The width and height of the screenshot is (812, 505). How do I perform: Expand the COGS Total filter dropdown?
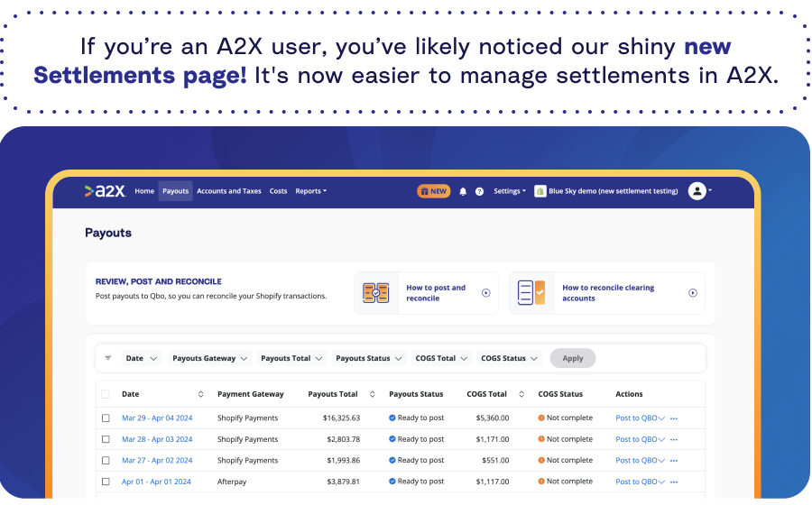[441, 358]
